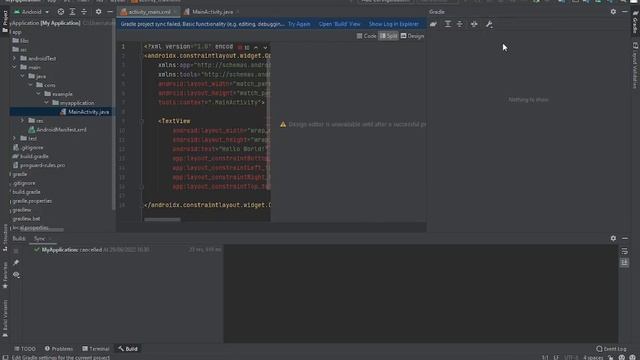The image size is (640, 360).
Task: Hide the Project panel with the minus icon
Action: coord(109,12)
